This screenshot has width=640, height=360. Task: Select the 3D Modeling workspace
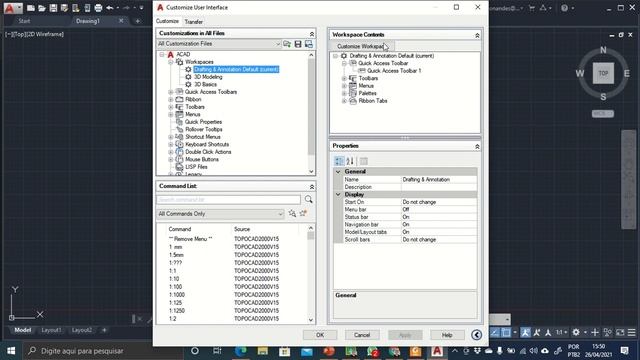pyautogui.click(x=208, y=77)
